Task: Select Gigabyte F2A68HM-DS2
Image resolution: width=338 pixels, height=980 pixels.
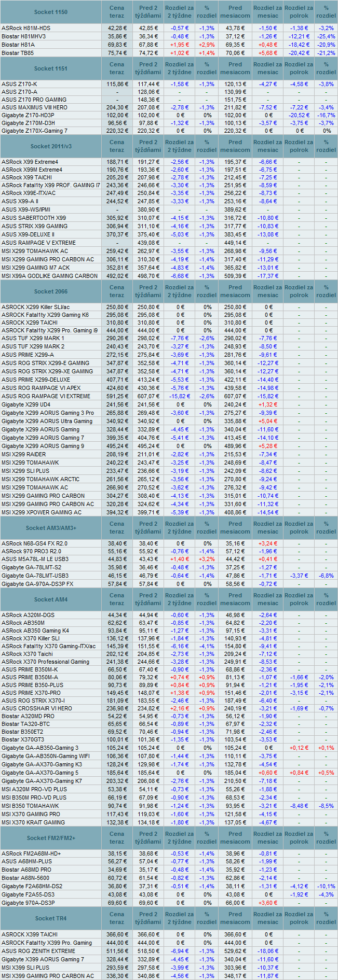Action: point(32,886)
